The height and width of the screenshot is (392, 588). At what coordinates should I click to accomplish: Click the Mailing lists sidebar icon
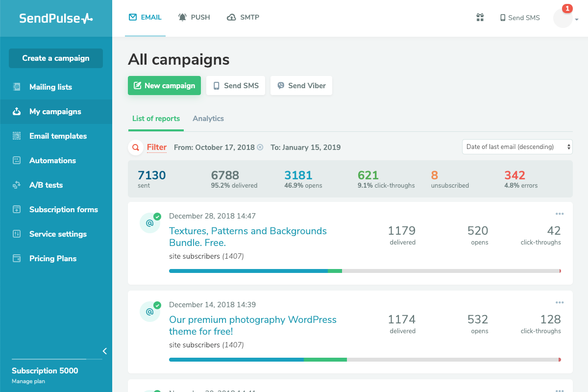(x=17, y=87)
